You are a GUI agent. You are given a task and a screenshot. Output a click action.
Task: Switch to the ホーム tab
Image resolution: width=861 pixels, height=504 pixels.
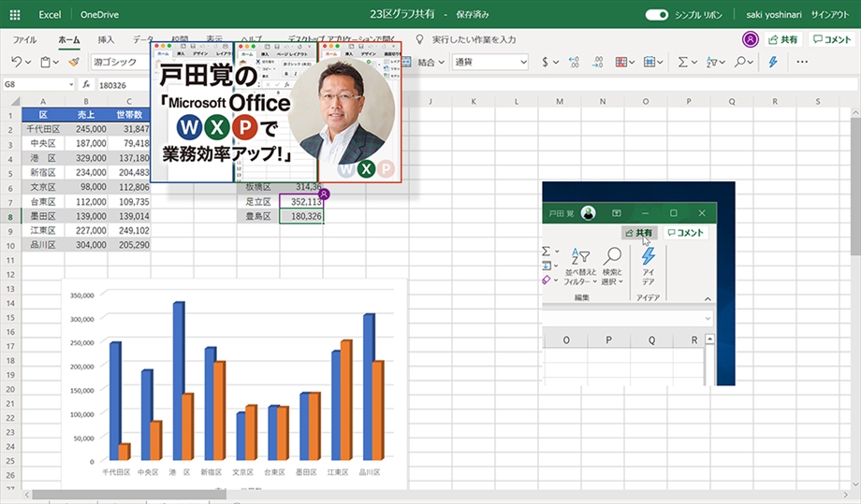pyautogui.click(x=69, y=39)
